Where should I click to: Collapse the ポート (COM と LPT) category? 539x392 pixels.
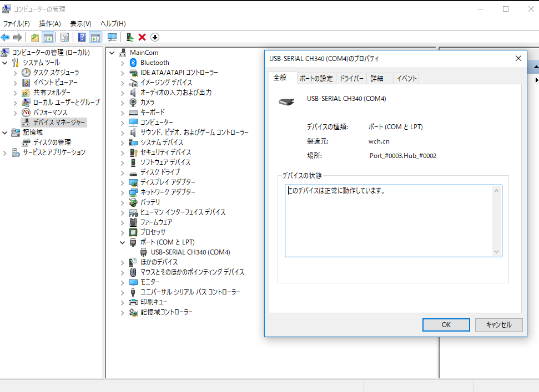coord(123,242)
